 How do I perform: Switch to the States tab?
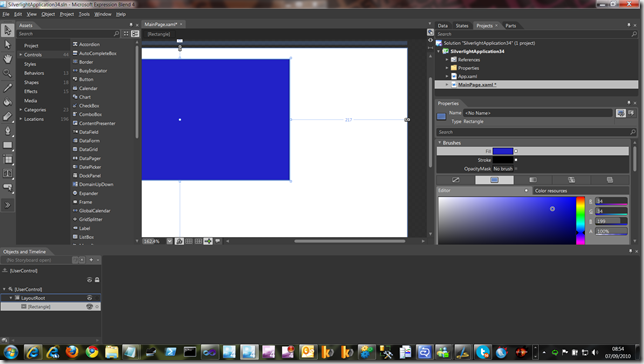[x=462, y=25]
